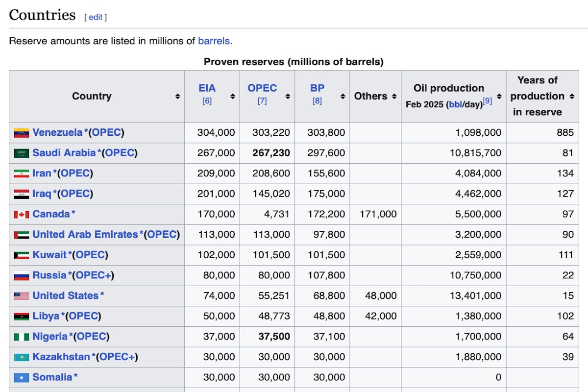
Task: Sort table by Oil production arrows
Action: 499,97
